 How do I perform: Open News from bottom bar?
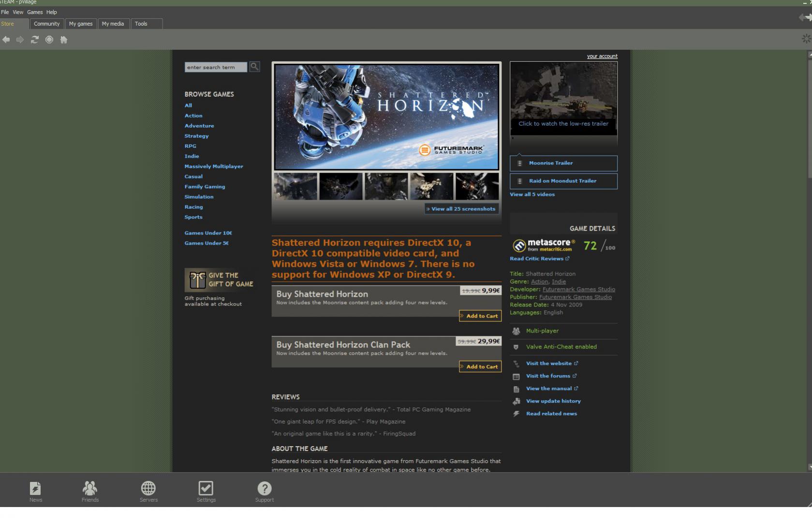[35, 492]
